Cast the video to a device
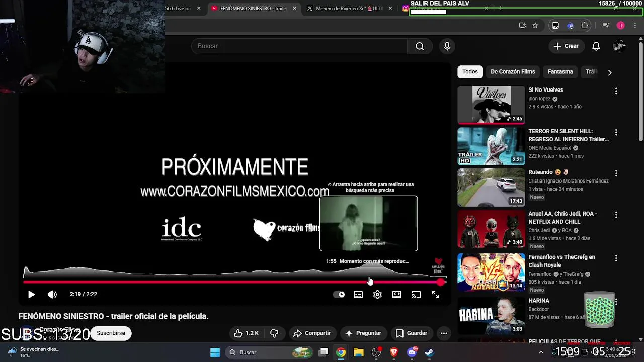The width and height of the screenshot is (644, 362). (x=416, y=295)
